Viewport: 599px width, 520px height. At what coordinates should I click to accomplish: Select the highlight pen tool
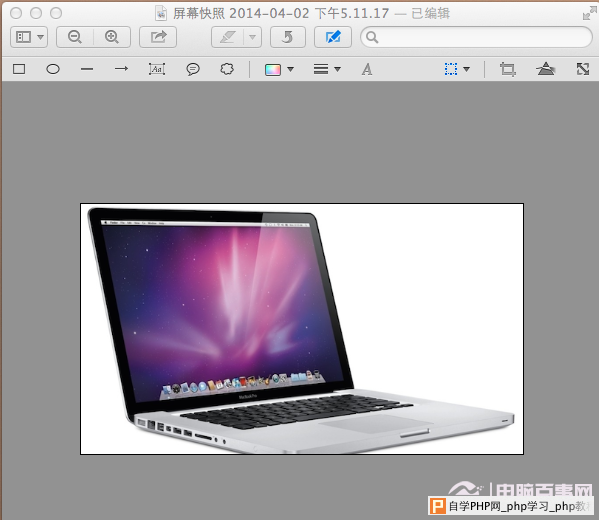tap(228, 37)
